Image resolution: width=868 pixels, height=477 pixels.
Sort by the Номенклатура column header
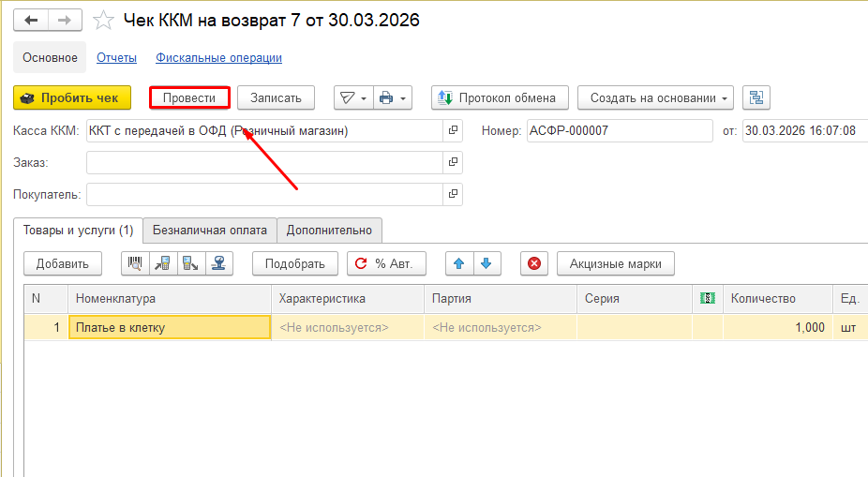pos(170,299)
